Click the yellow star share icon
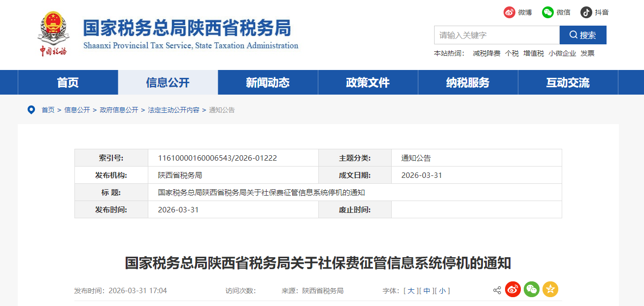 pos(549,290)
